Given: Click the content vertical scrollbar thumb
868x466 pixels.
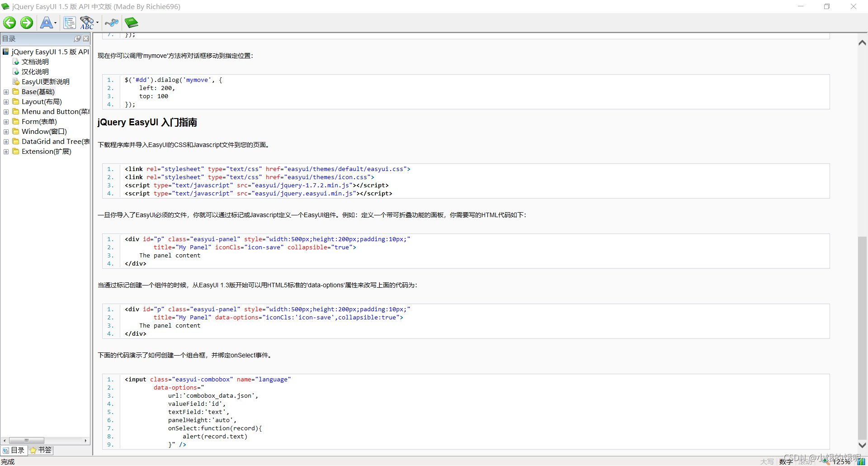Looking at the screenshot, I should pos(862,337).
